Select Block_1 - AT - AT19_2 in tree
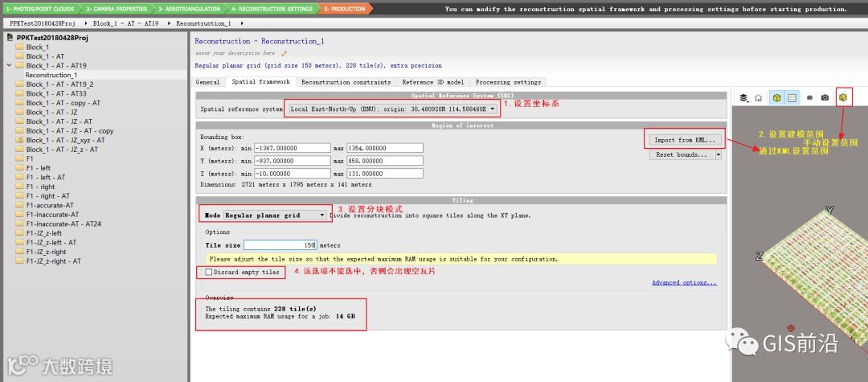The image size is (868, 382). coord(59,84)
